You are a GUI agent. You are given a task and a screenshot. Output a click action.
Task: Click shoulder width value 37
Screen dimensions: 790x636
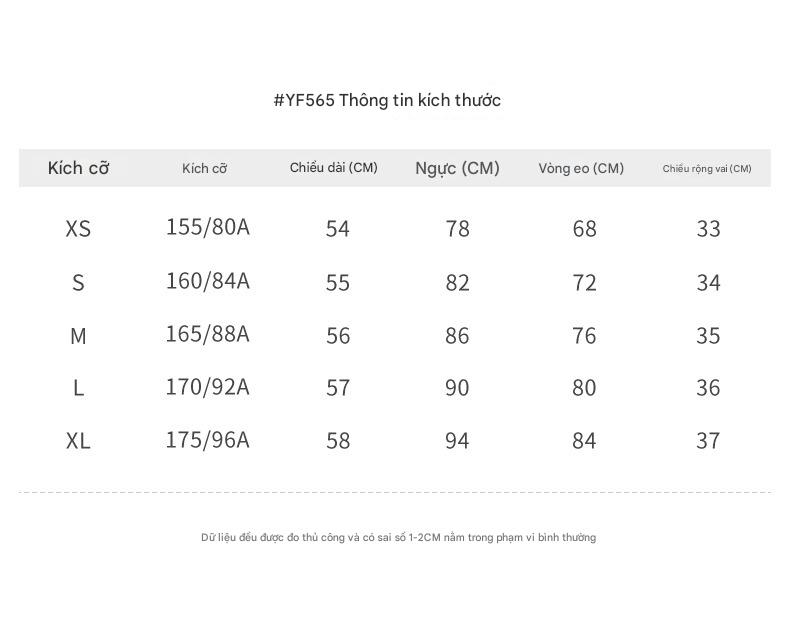tap(708, 441)
